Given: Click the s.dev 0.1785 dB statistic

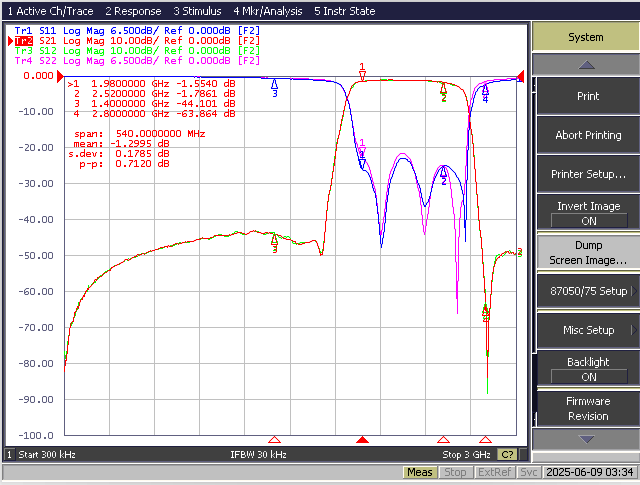Looking at the screenshot, I should [119, 154].
